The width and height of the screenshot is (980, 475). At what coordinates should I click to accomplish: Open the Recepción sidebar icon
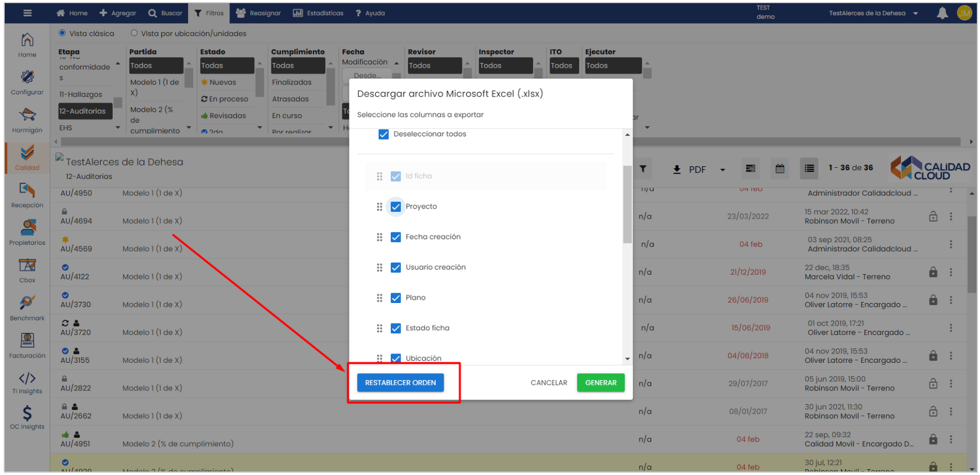coord(27,195)
